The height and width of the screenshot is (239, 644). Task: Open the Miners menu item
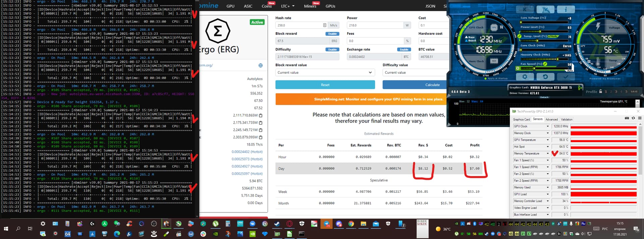click(x=310, y=6)
